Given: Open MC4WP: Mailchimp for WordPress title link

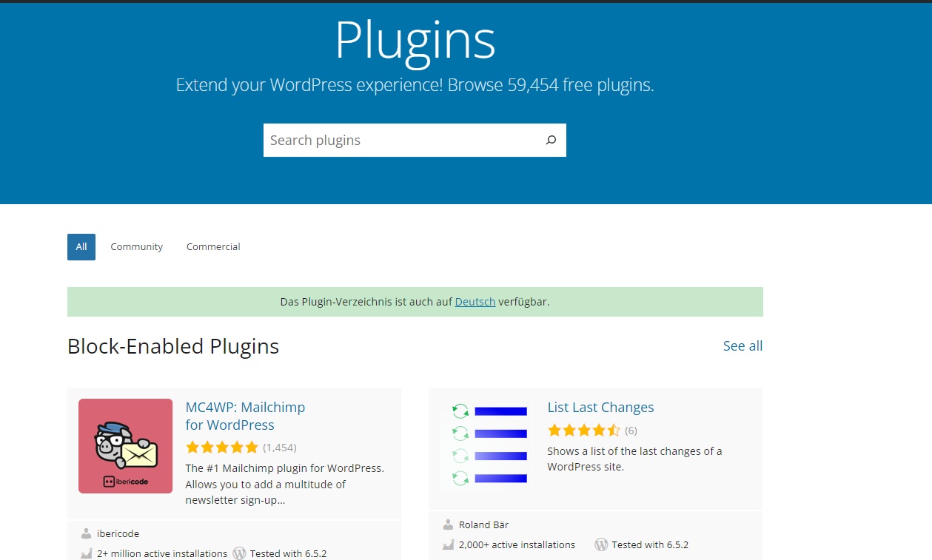Looking at the screenshot, I should click(x=245, y=416).
